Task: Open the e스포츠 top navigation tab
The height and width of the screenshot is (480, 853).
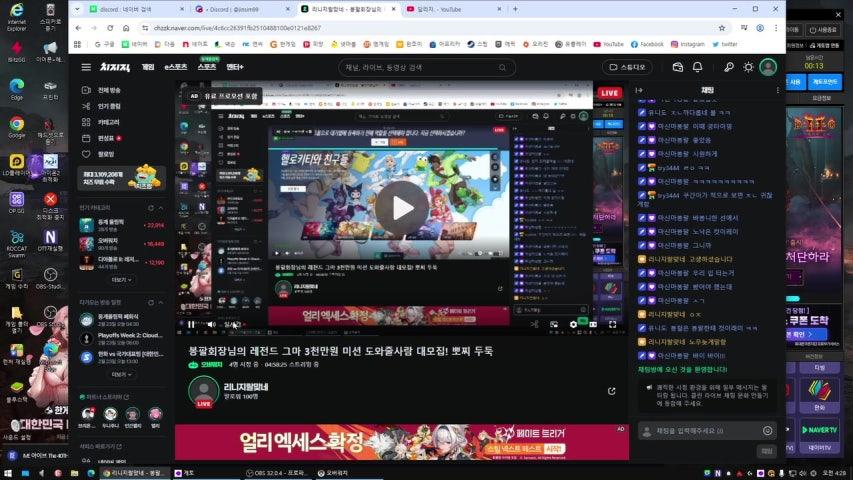Action: click(x=176, y=67)
